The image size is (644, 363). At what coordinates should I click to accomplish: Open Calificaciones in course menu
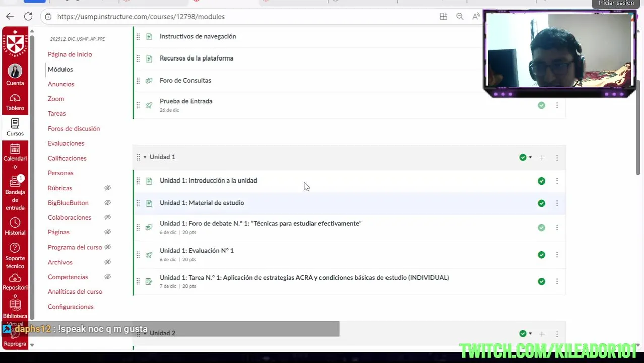click(67, 158)
